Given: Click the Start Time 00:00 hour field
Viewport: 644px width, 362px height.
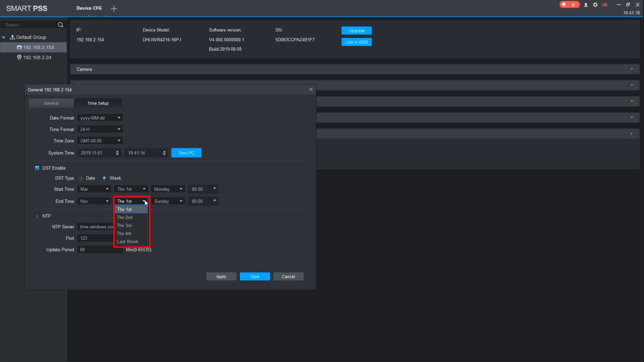Looking at the screenshot, I should click(x=203, y=189).
